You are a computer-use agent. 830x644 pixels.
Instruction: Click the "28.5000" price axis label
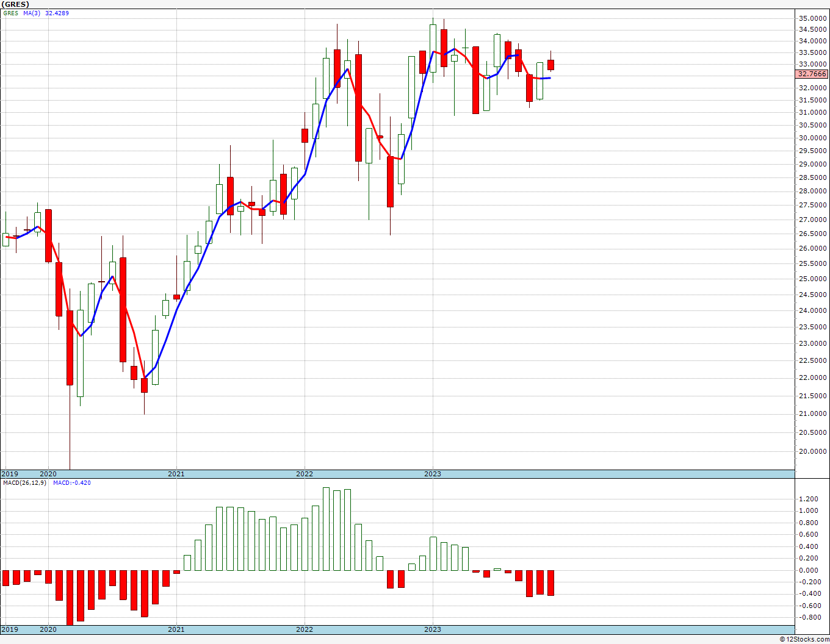(813, 178)
